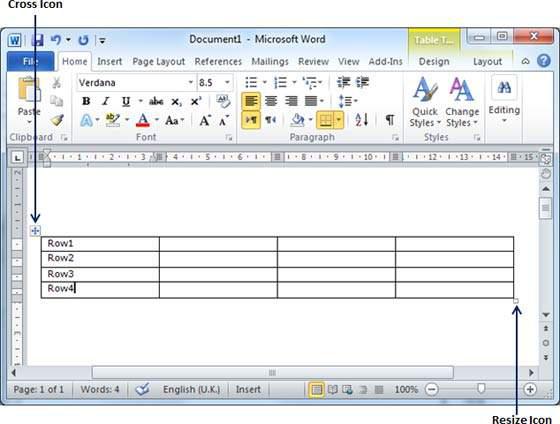Click the Bold formatting icon
Viewport: 560px width, 424px height.
(x=86, y=101)
